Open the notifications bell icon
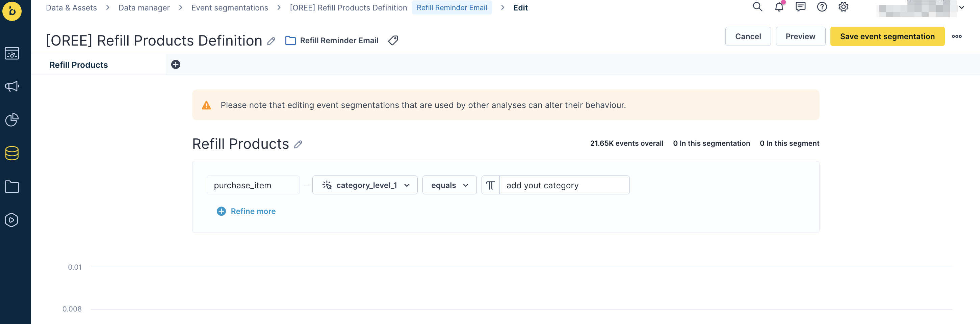 pyautogui.click(x=779, y=7)
